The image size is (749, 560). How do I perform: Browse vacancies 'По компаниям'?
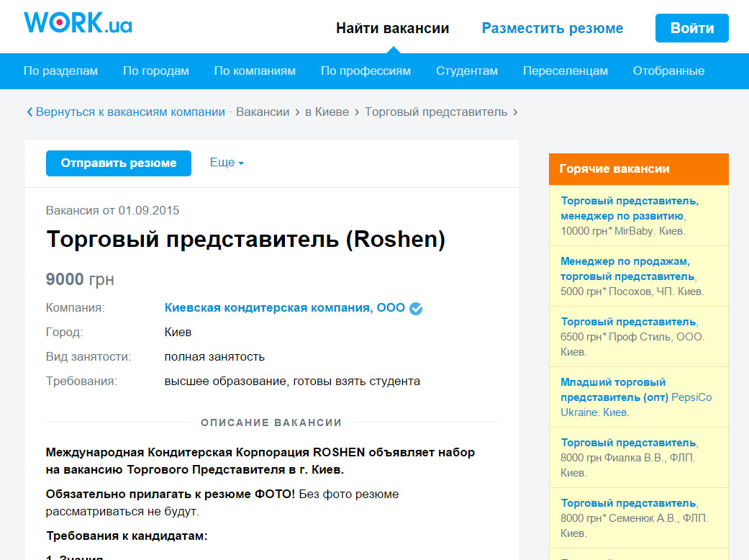(x=255, y=71)
